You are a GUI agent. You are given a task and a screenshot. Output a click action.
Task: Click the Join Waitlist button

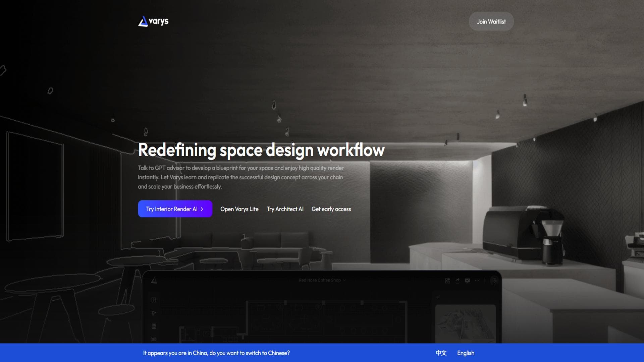click(491, 21)
